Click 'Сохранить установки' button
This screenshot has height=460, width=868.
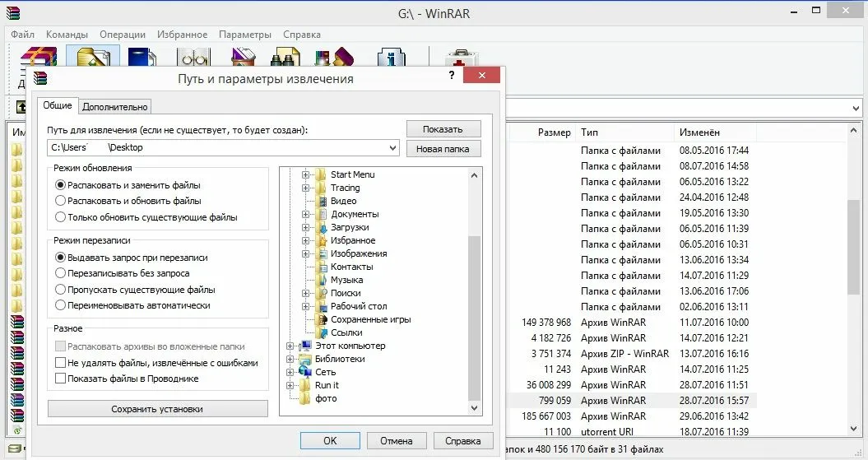[x=157, y=409]
